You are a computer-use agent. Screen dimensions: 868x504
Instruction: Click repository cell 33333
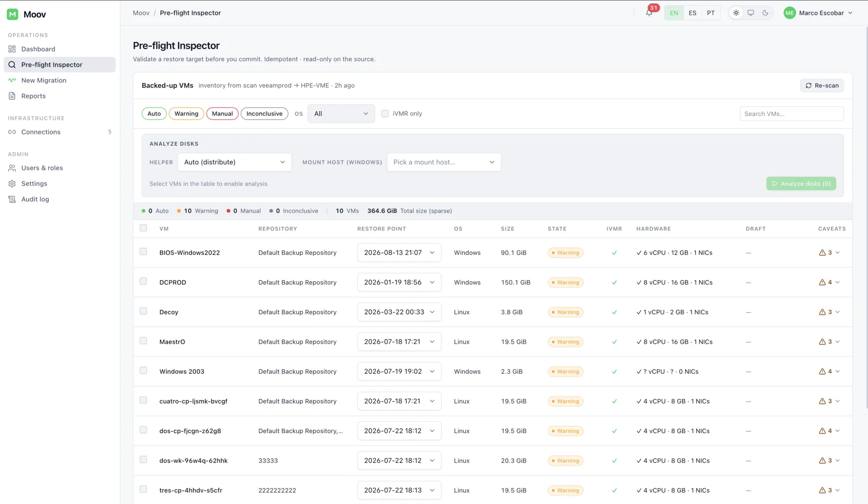tap(268, 461)
